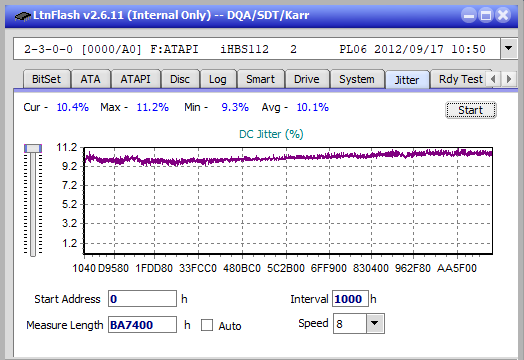Maximize the LtnFlash window

coord(486,15)
